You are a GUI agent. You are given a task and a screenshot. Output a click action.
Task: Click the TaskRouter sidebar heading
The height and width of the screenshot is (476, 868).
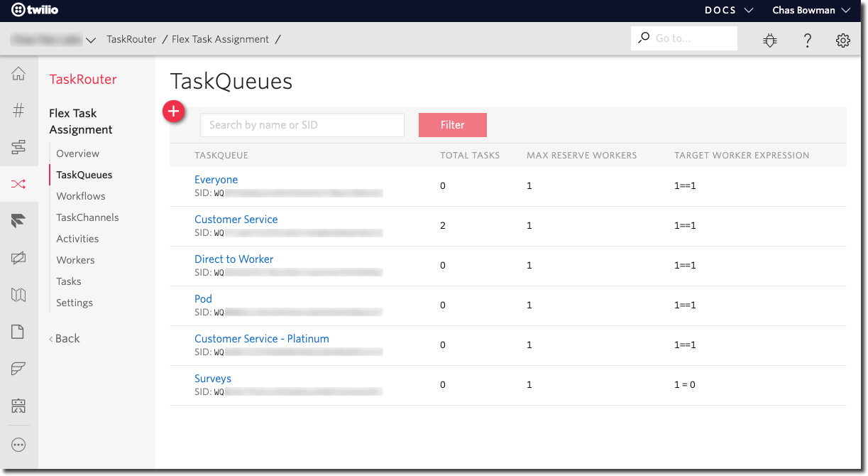[x=83, y=80]
